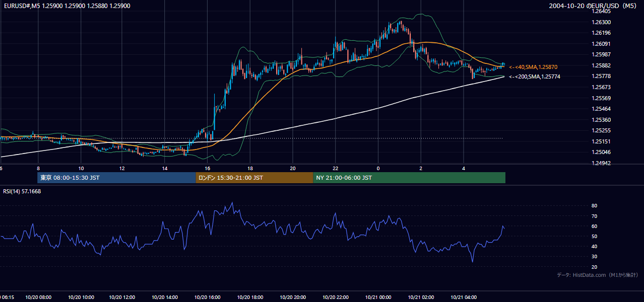Click price axis label 1.25882

coord(601,65)
